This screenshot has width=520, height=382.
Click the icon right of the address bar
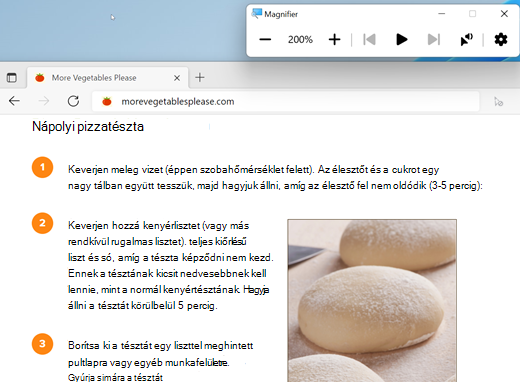point(499,101)
